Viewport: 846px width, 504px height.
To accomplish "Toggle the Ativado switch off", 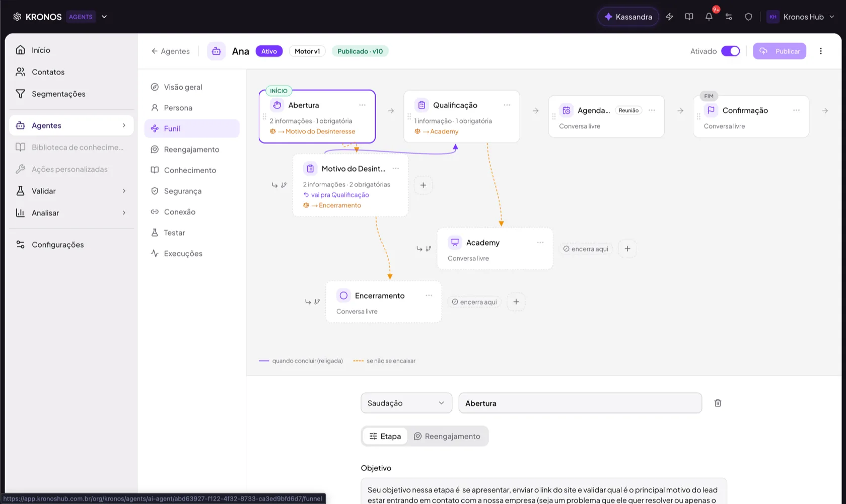I will click(x=730, y=51).
